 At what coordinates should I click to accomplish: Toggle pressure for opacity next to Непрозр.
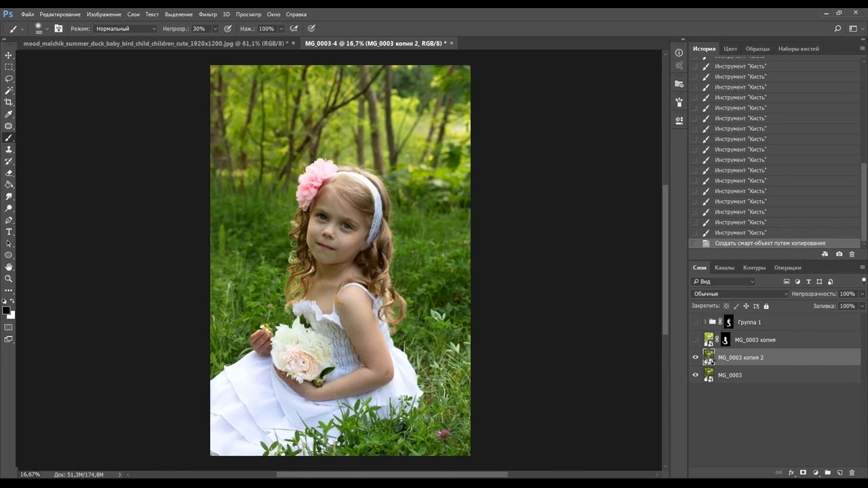click(228, 28)
